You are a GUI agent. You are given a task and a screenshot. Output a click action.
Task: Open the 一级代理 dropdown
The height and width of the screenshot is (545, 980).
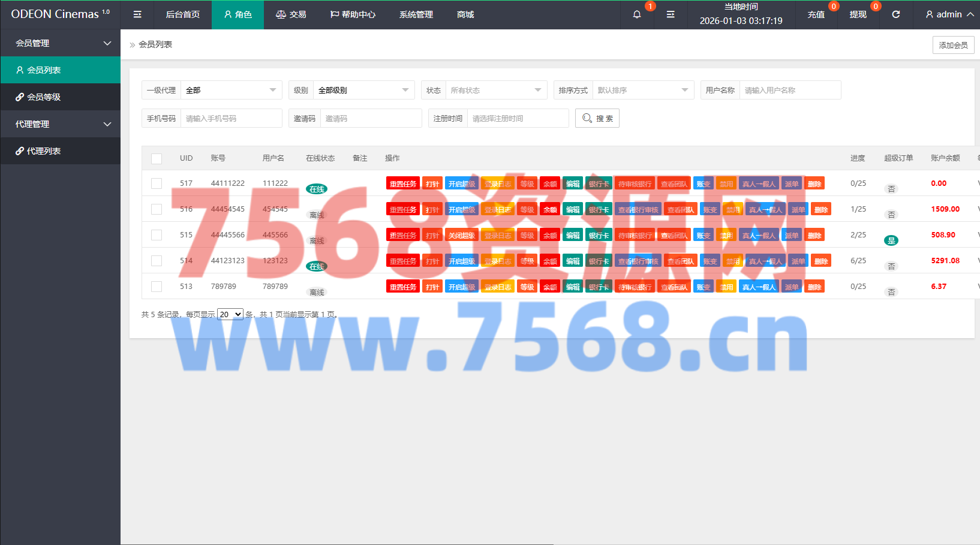[x=231, y=90]
